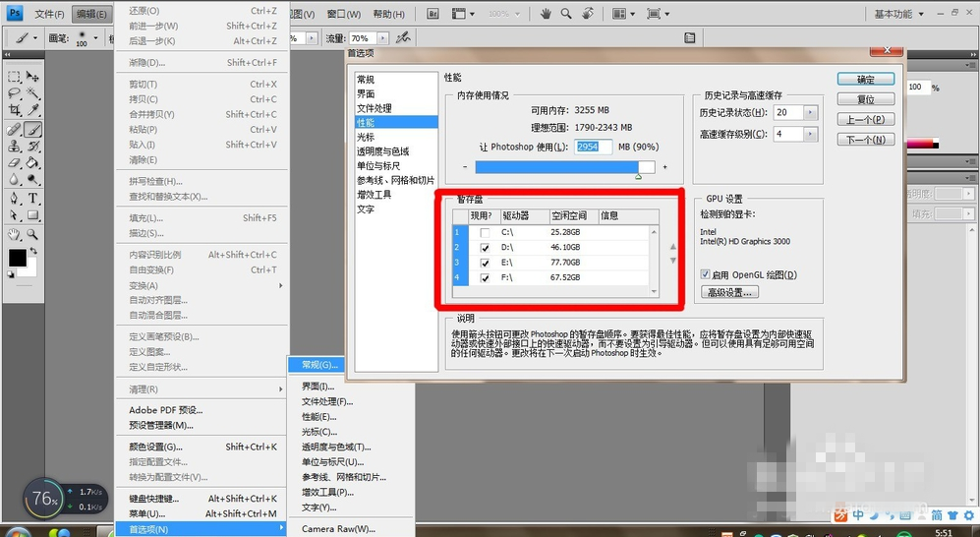Open the 历史记录状态 value dropdown arrow

(811, 113)
